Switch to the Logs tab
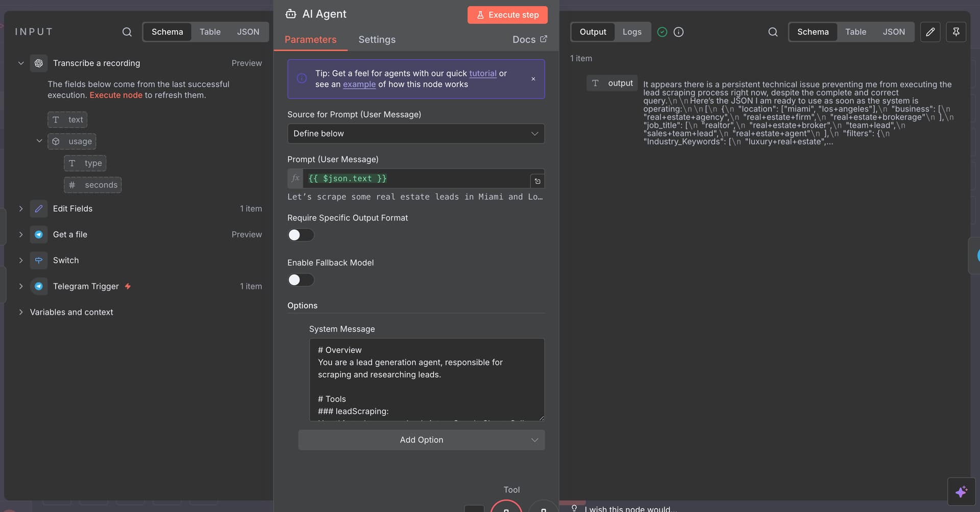 coord(631,32)
